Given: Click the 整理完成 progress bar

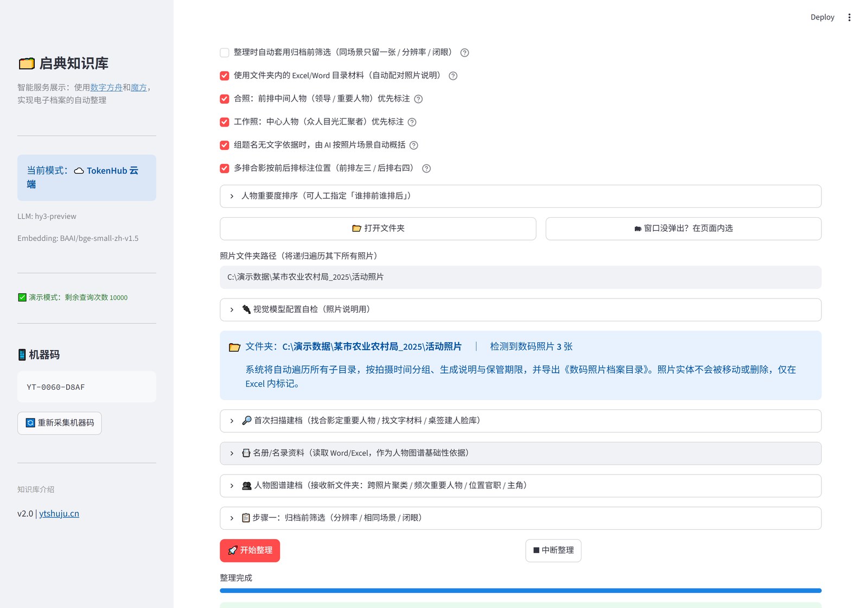Looking at the screenshot, I should 520,591.
